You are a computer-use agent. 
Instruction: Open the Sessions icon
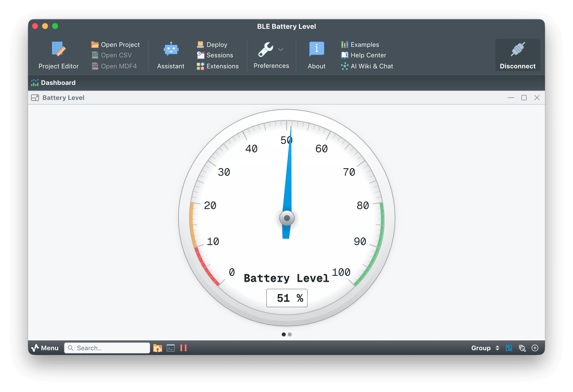point(200,55)
